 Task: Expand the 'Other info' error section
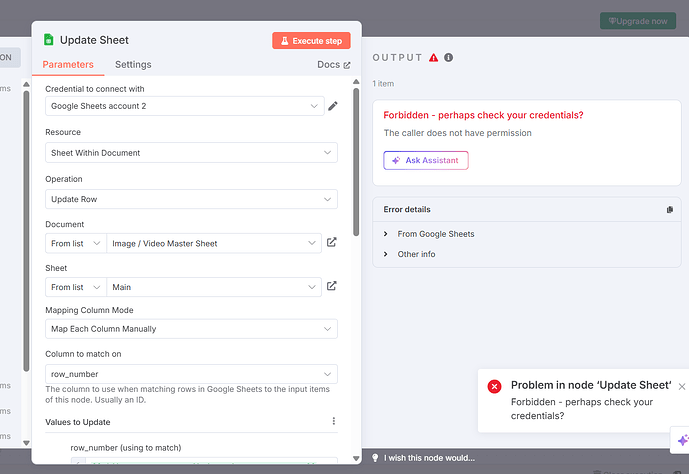pos(409,254)
